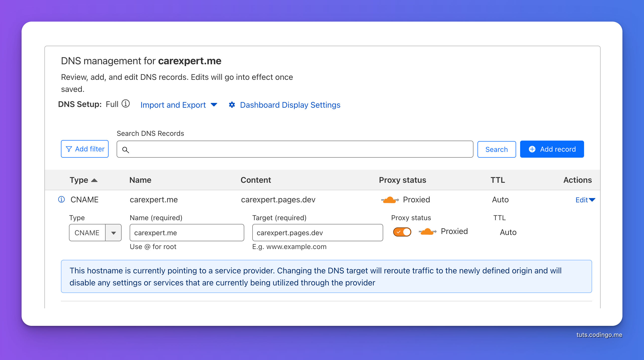Click the Name (required) input field
644x360 pixels.
[x=187, y=232]
